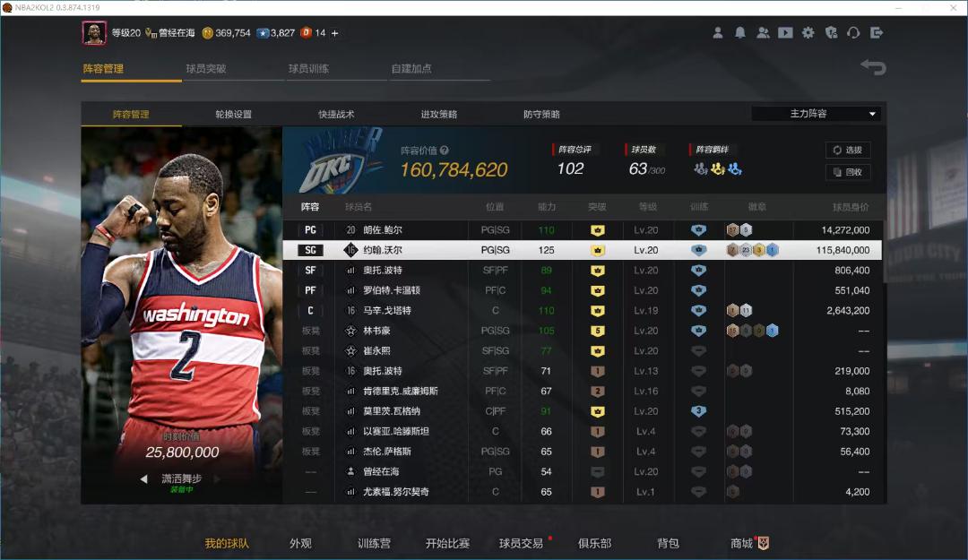The image size is (968, 560).
Task: Open the notifications bell icon
Action: pyautogui.click(x=739, y=33)
